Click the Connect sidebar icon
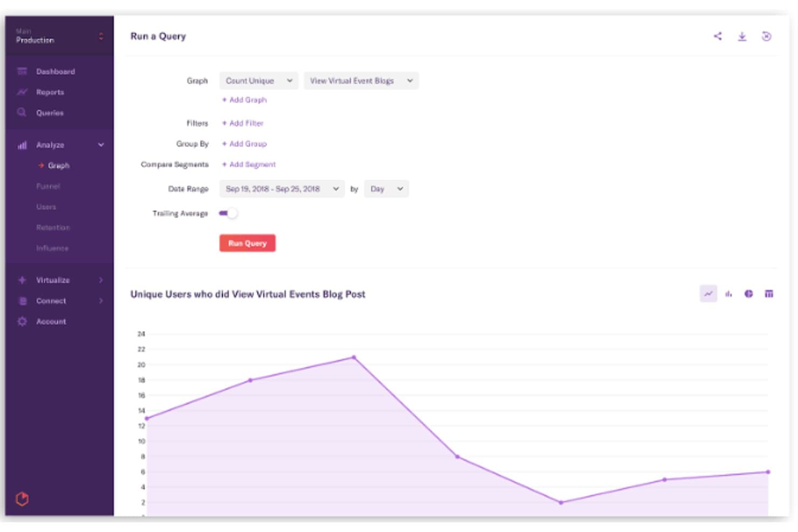The image size is (798, 532). [22, 301]
